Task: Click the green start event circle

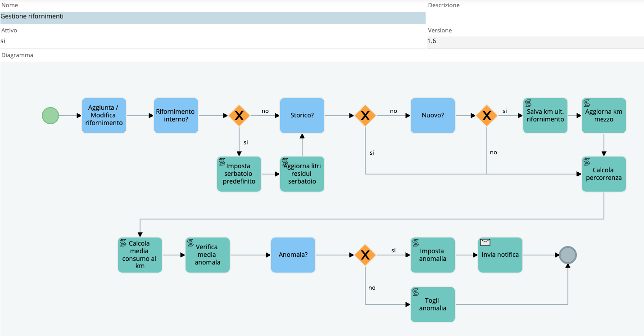Action: coord(50,116)
